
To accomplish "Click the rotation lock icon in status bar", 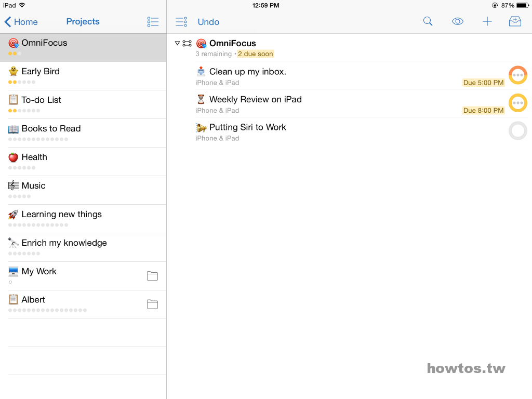I will [495, 5].
